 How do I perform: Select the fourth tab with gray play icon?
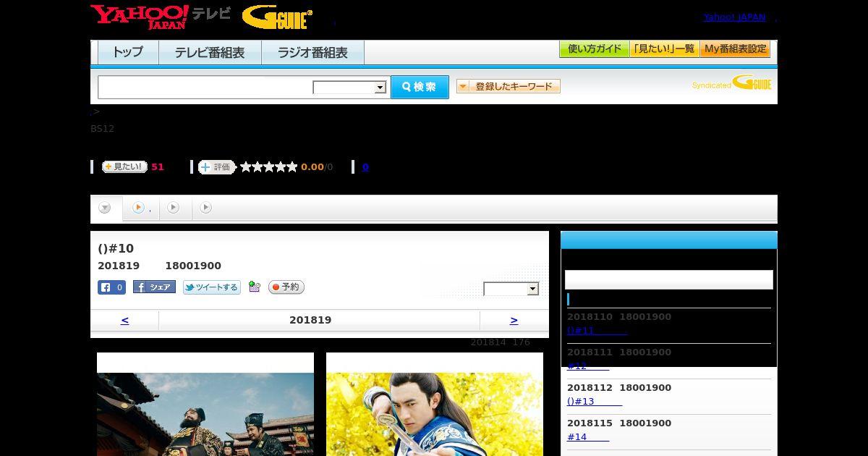206,208
